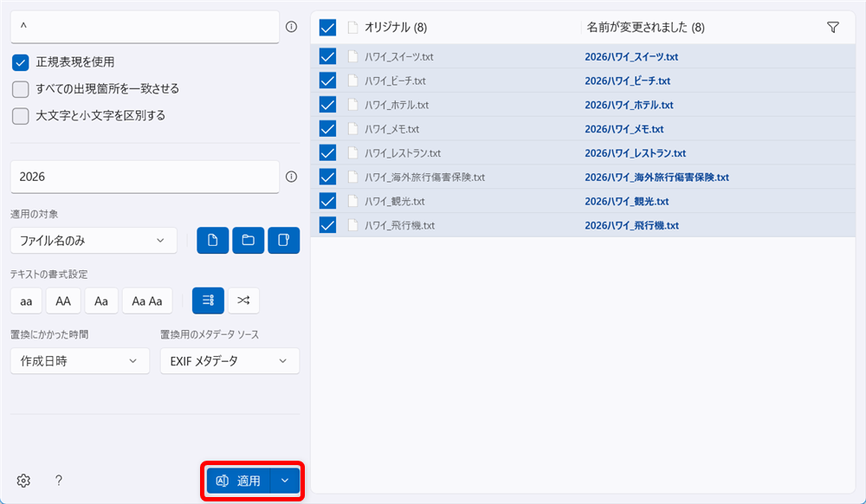
Task: Open help via the question mark
Action: 57,481
